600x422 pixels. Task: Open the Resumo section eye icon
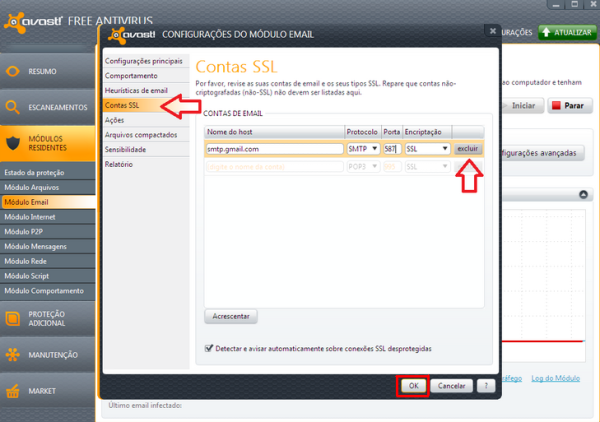[x=13, y=72]
